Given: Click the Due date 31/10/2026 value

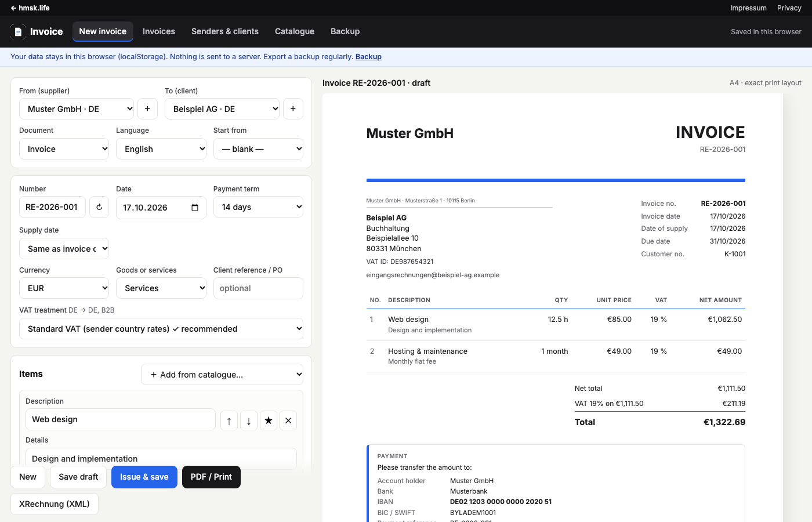Looking at the screenshot, I should pos(728,241).
